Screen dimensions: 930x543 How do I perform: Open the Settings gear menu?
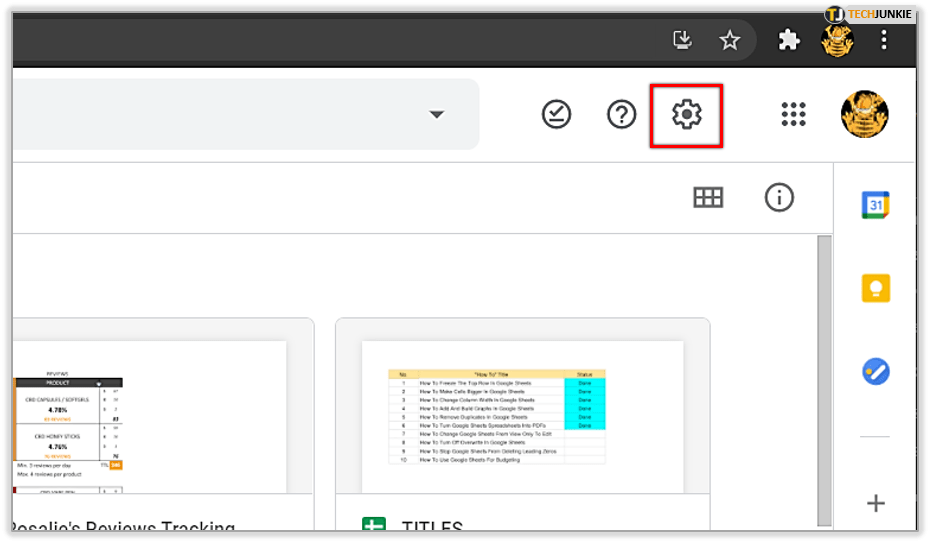click(x=686, y=115)
